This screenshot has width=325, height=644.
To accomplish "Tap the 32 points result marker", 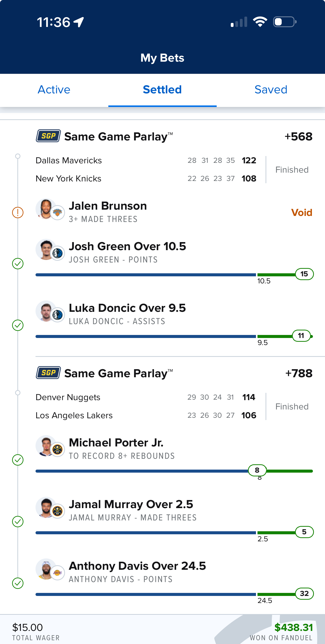I will [304, 594].
